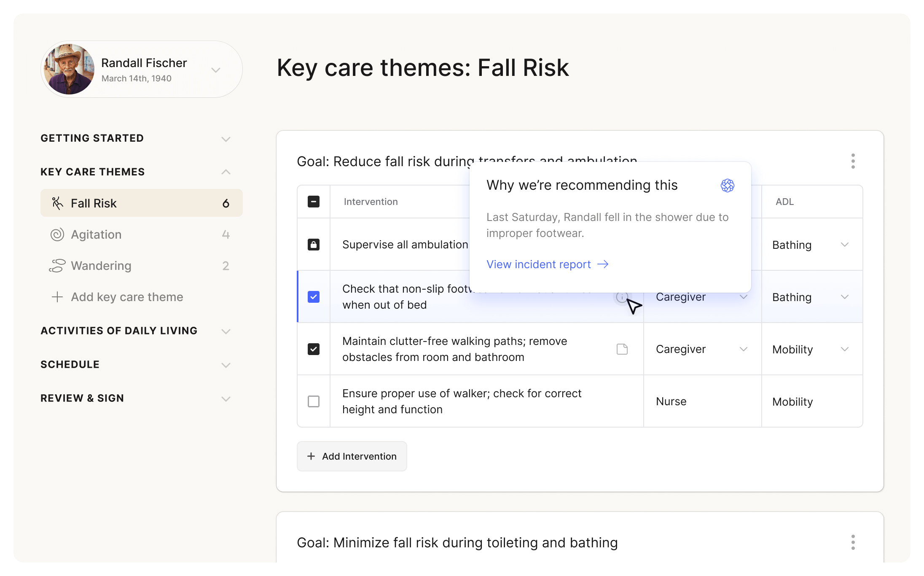924x576 pixels.
Task: Open the patient selector dropdown for Randall Fischer
Action: click(216, 70)
